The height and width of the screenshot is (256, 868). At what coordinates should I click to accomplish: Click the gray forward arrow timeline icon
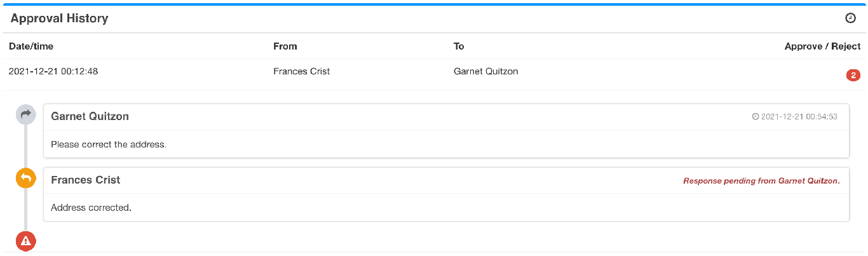click(25, 114)
